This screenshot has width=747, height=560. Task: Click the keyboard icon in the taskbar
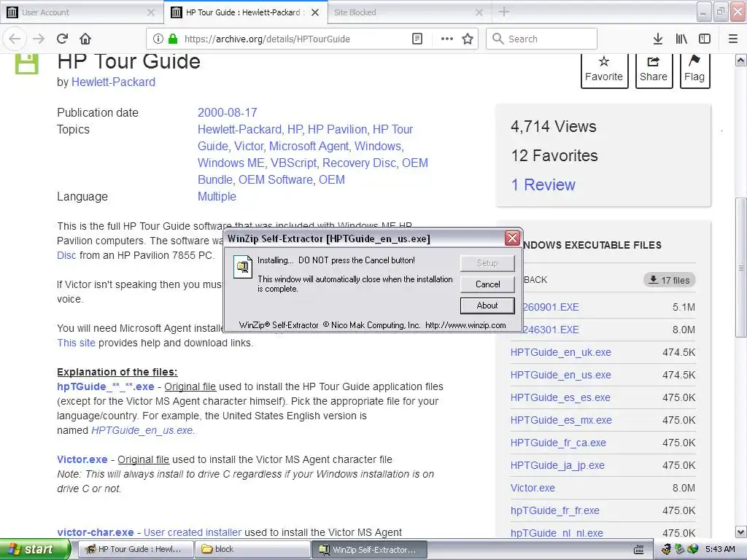(x=639, y=550)
